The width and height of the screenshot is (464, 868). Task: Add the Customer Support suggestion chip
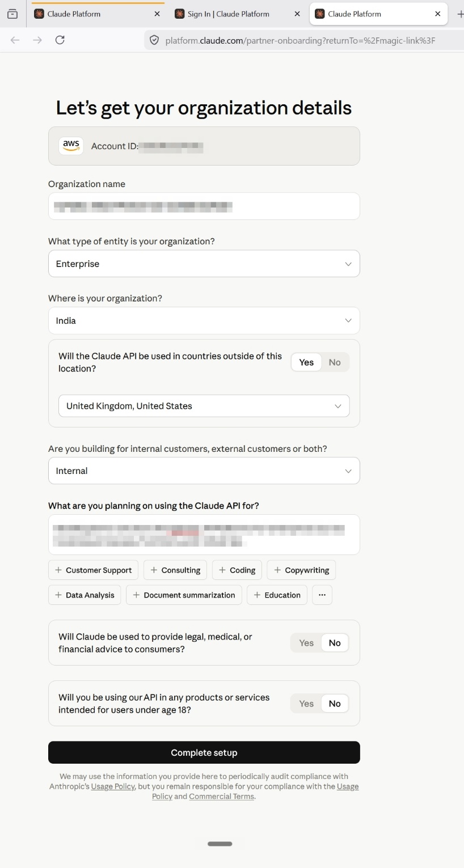point(93,570)
